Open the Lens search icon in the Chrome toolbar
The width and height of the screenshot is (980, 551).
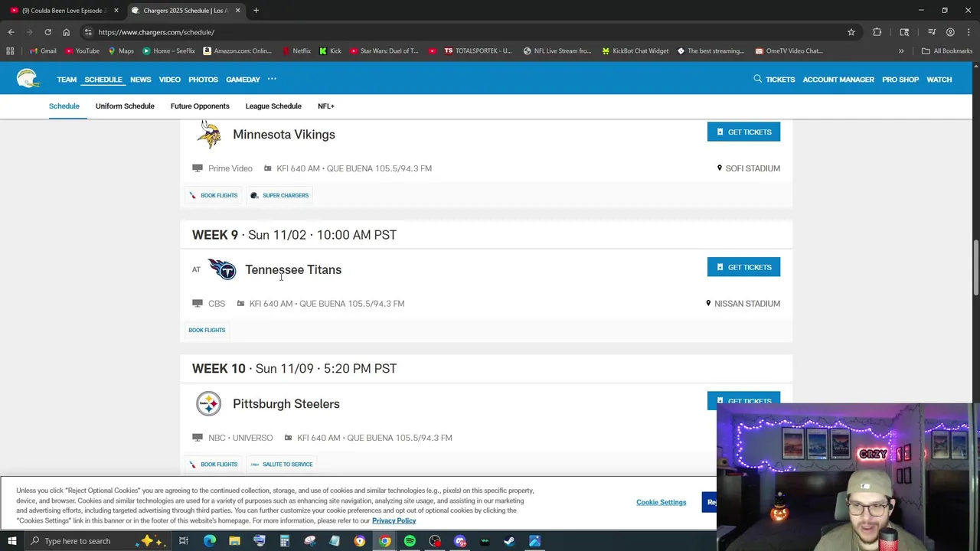pos(904,32)
